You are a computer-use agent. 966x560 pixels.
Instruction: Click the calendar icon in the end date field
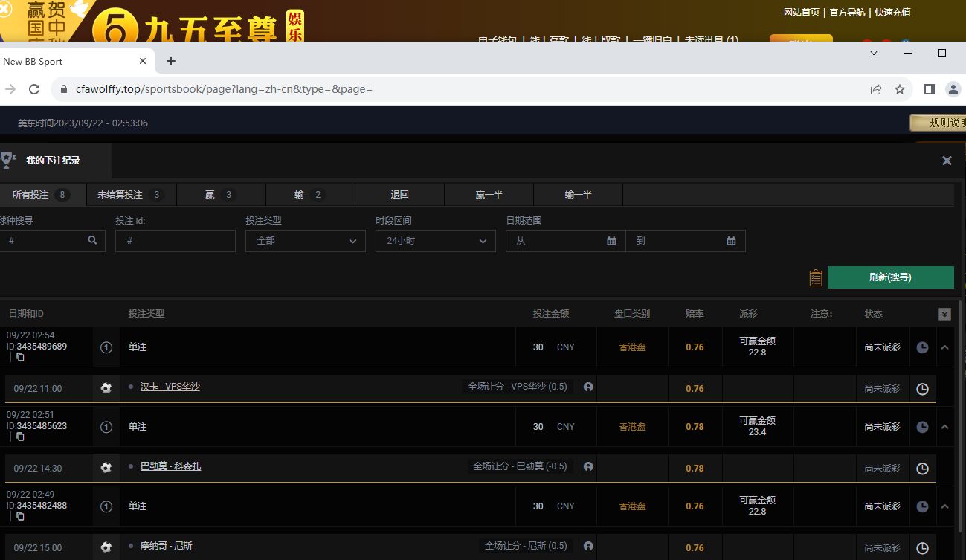pyautogui.click(x=731, y=241)
